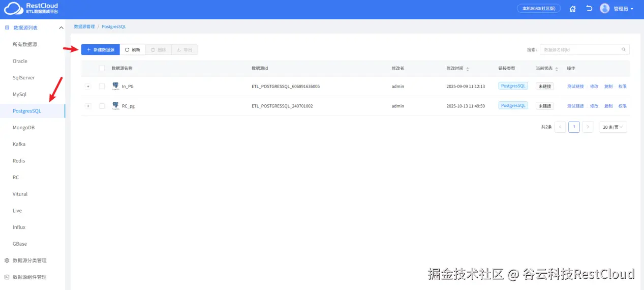This screenshot has width=644, height=290.
Task: Click ETL_POSTGRESSQL_606891636005 id text
Action: (286, 86)
